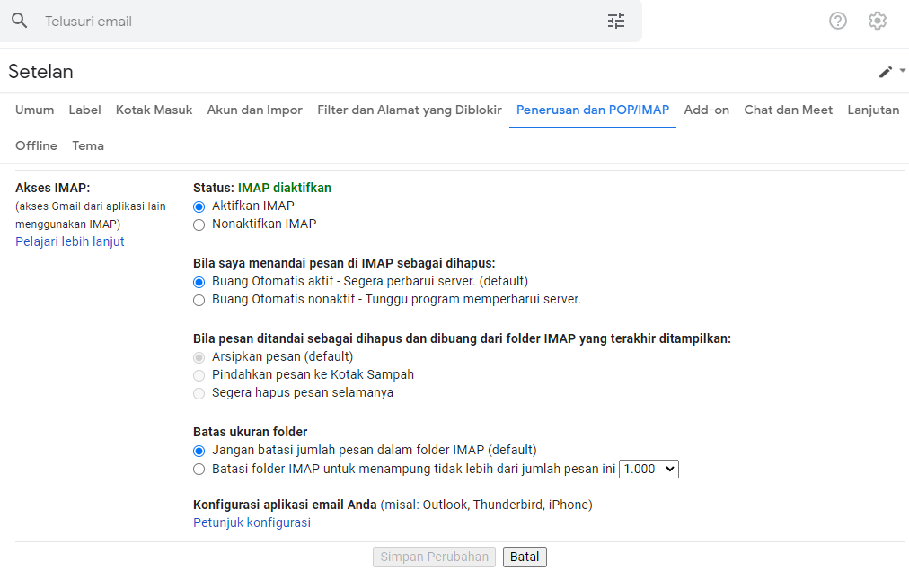Open the 1.000 message limit dropdown

pos(649,469)
